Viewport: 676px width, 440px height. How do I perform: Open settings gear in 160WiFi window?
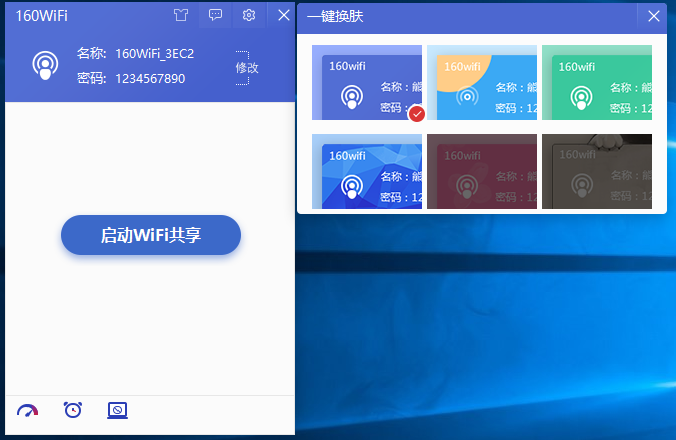coord(249,16)
